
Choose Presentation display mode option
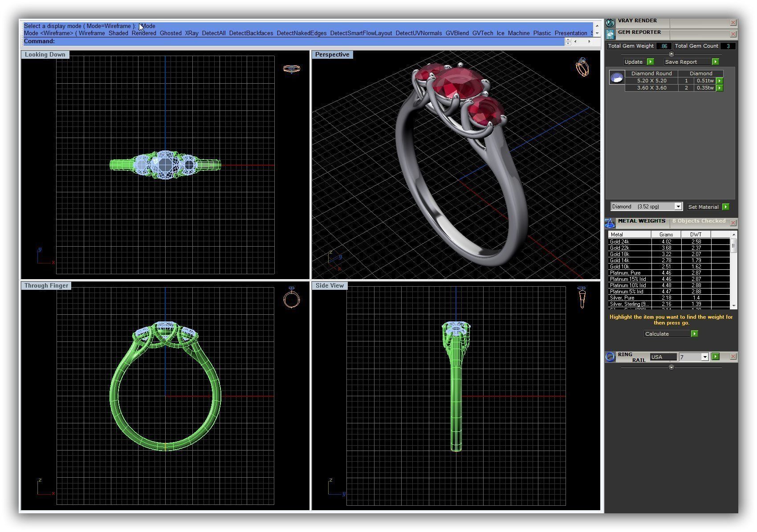click(x=571, y=33)
